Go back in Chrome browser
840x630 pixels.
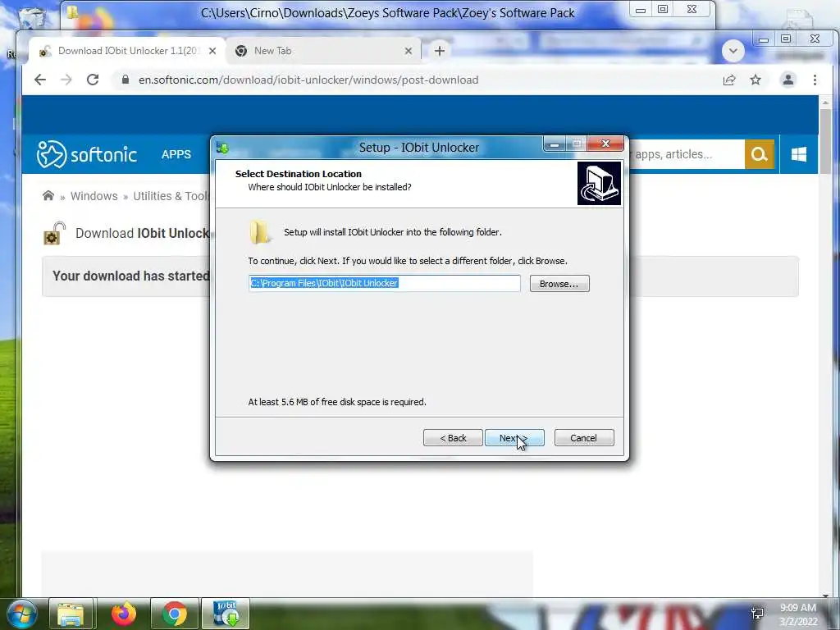tap(40, 80)
